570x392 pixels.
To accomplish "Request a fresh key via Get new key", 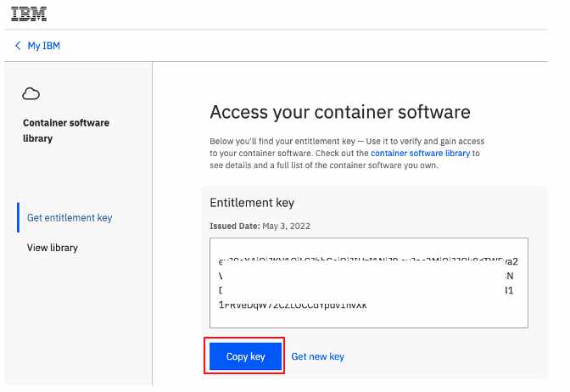I will [318, 356].
